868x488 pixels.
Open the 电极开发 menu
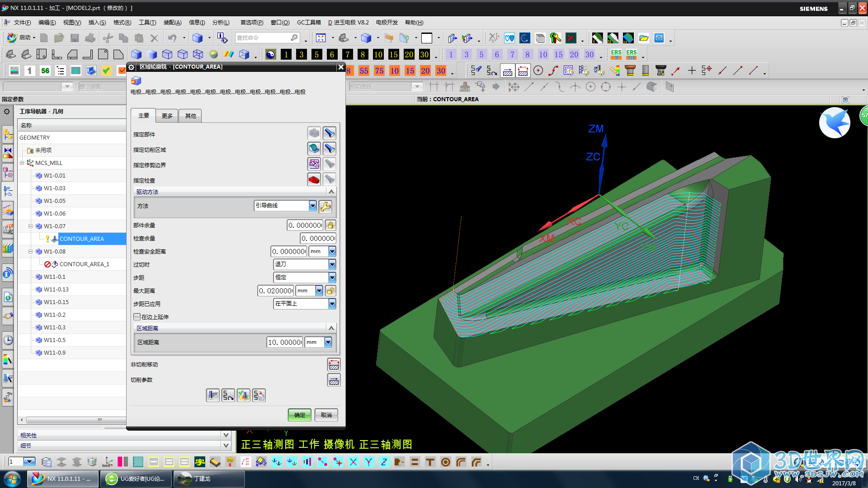(x=387, y=23)
